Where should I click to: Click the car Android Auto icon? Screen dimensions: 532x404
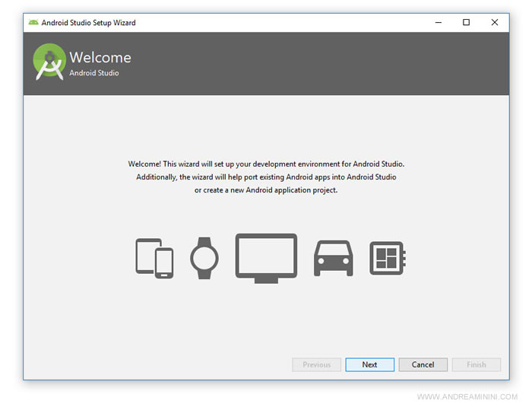pyautogui.click(x=333, y=258)
